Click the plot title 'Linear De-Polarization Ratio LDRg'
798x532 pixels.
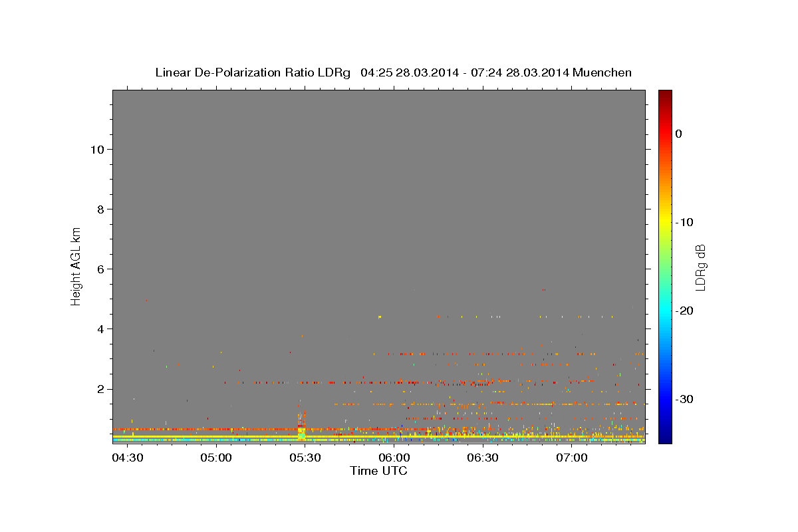(252, 72)
